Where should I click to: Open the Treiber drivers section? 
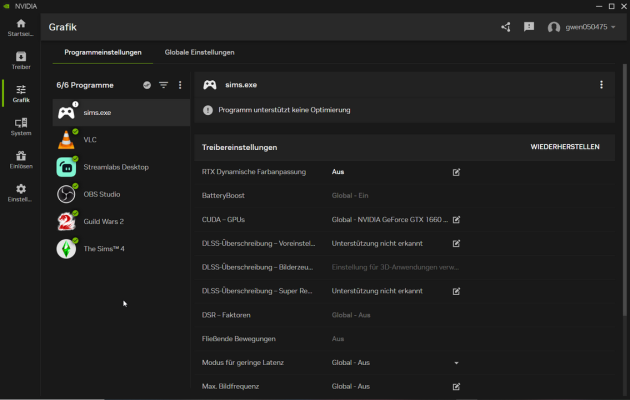21,61
